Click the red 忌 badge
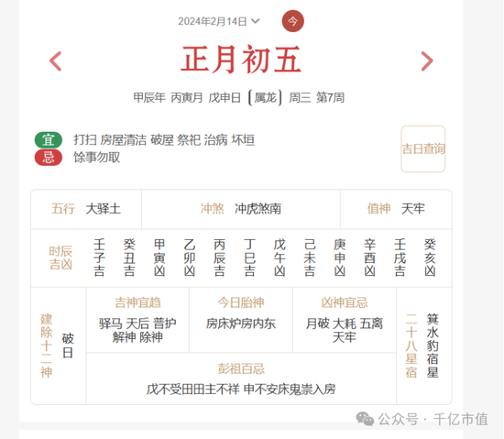The image size is (504, 439). (x=49, y=158)
